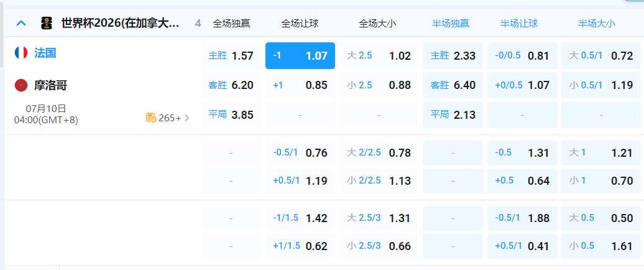This screenshot has width=644, height=270.
Task: Click the kickoff time 04:00(GMT+8)
Action: click(46, 120)
